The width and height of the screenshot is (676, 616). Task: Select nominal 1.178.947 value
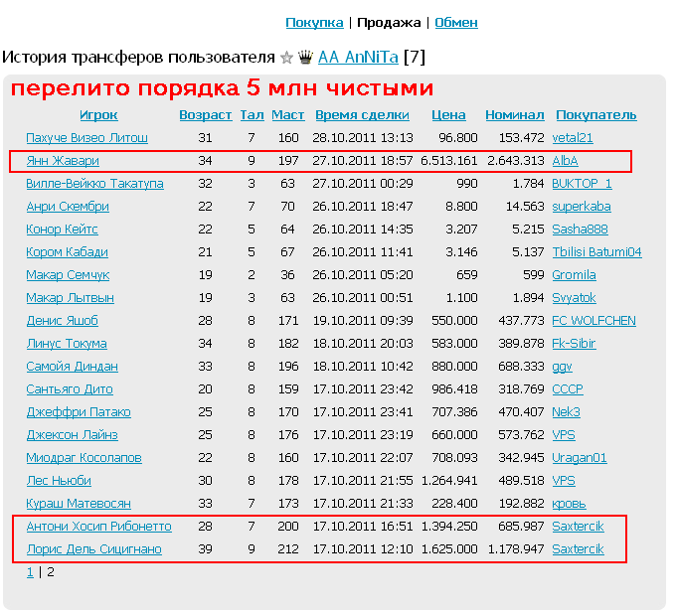click(516, 548)
